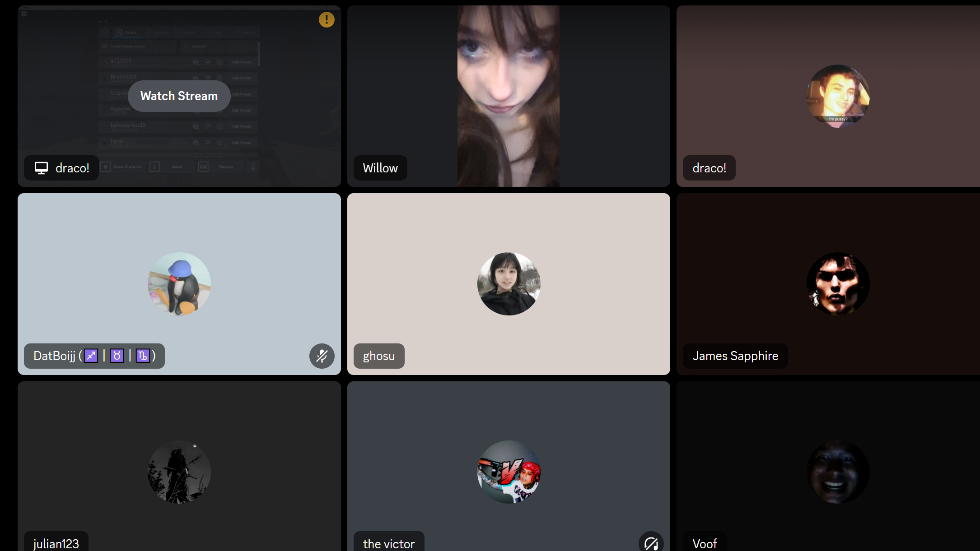Click DatBoijj's penguin avatar

pyautogui.click(x=179, y=284)
